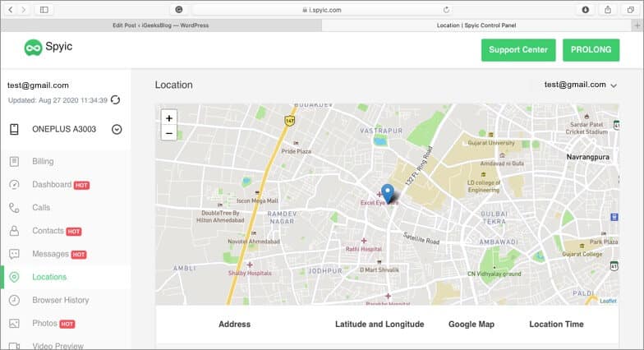Click the i.spyic.com address bar
Screen dimensions: 644x350
click(322, 10)
